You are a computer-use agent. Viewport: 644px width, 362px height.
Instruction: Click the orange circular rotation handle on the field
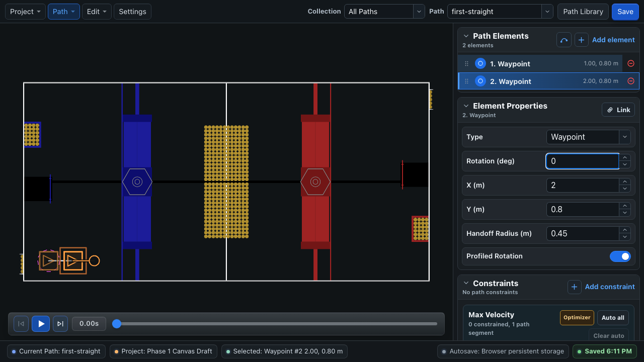point(94,261)
